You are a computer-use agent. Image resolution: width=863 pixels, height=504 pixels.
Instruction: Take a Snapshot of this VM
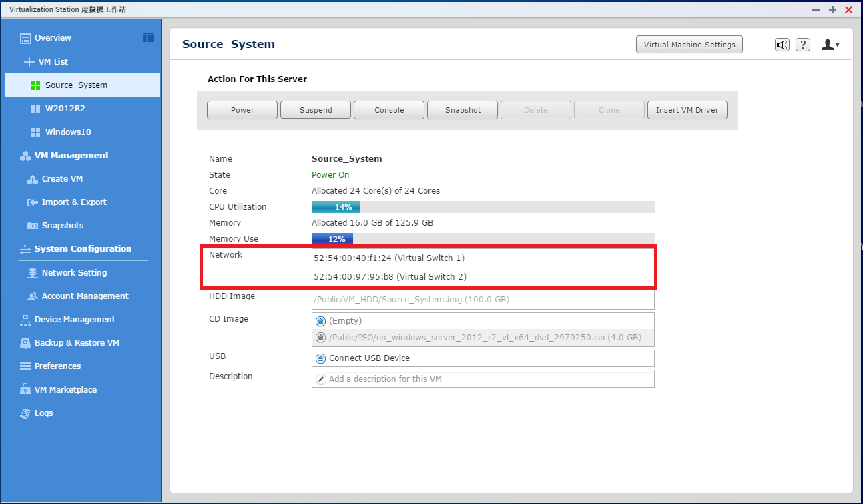pos(463,110)
